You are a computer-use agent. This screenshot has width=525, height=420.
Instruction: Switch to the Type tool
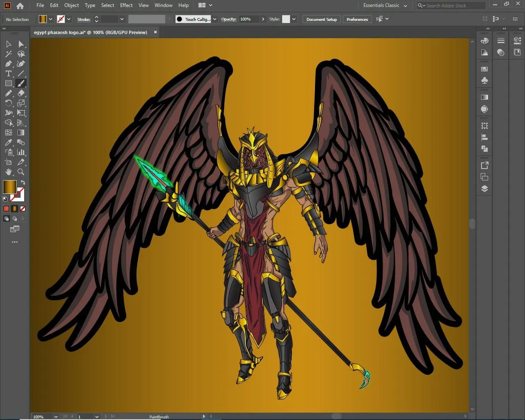point(8,74)
